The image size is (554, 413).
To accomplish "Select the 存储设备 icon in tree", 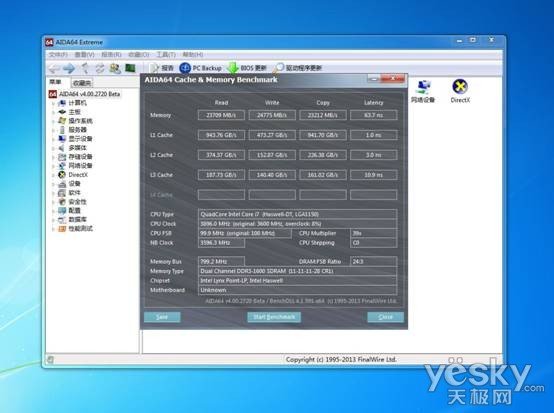I will pos(62,157).
